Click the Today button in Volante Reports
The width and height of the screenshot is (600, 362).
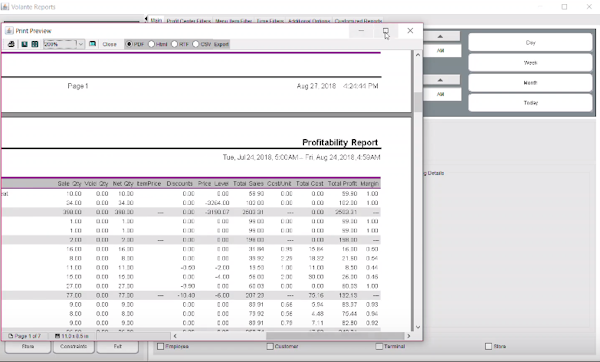pos(530,103)
